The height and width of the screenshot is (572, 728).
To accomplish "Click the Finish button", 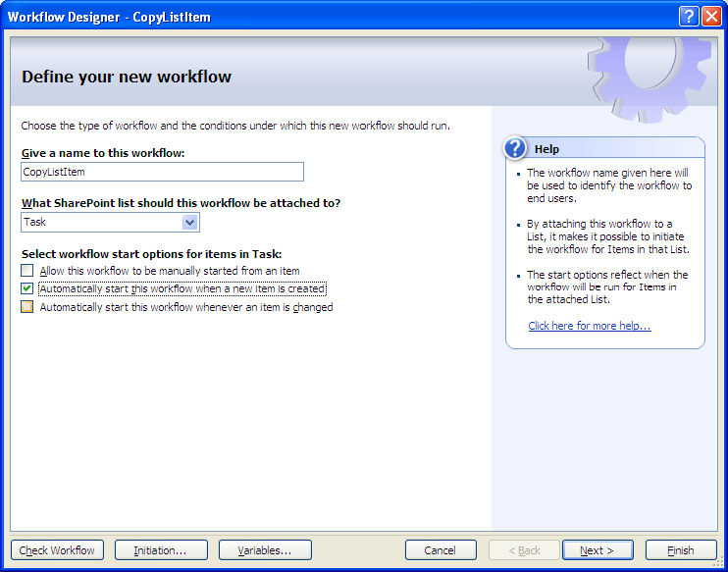I will coord(681,550).
